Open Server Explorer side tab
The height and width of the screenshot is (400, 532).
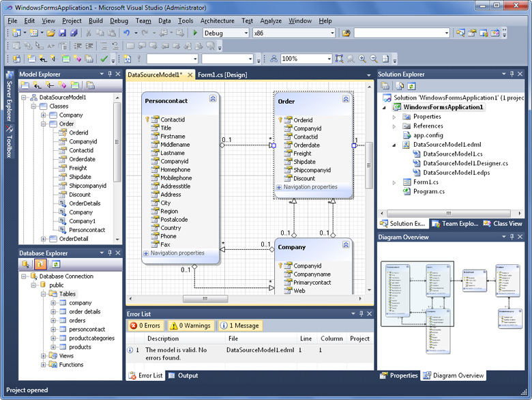coord(9,96)
